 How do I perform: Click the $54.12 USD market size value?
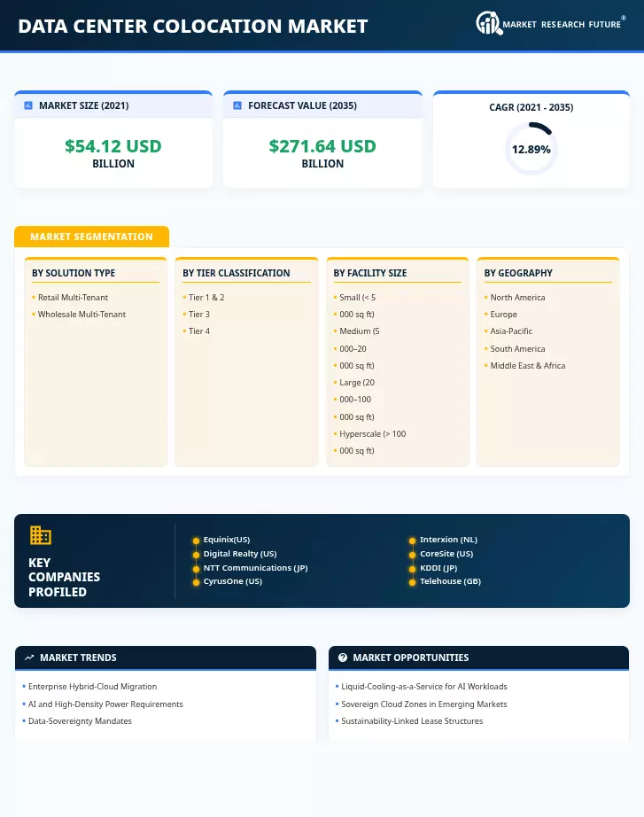click(113, 146)
